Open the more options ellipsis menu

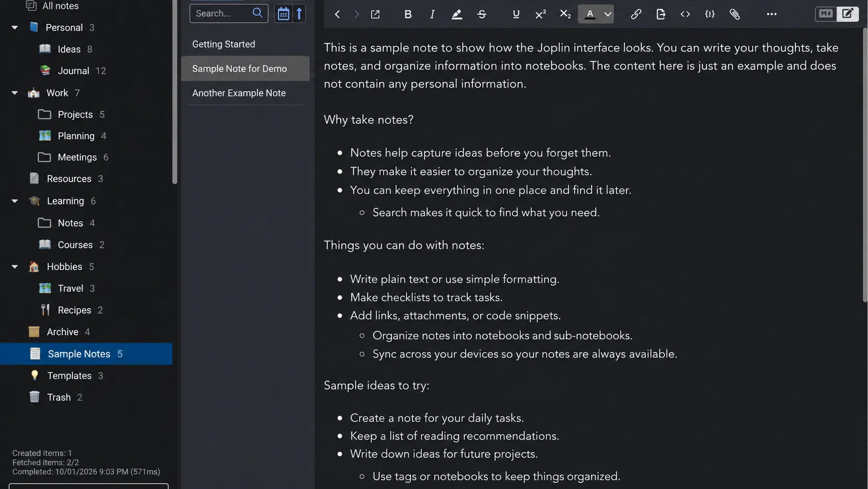[771, 14]
